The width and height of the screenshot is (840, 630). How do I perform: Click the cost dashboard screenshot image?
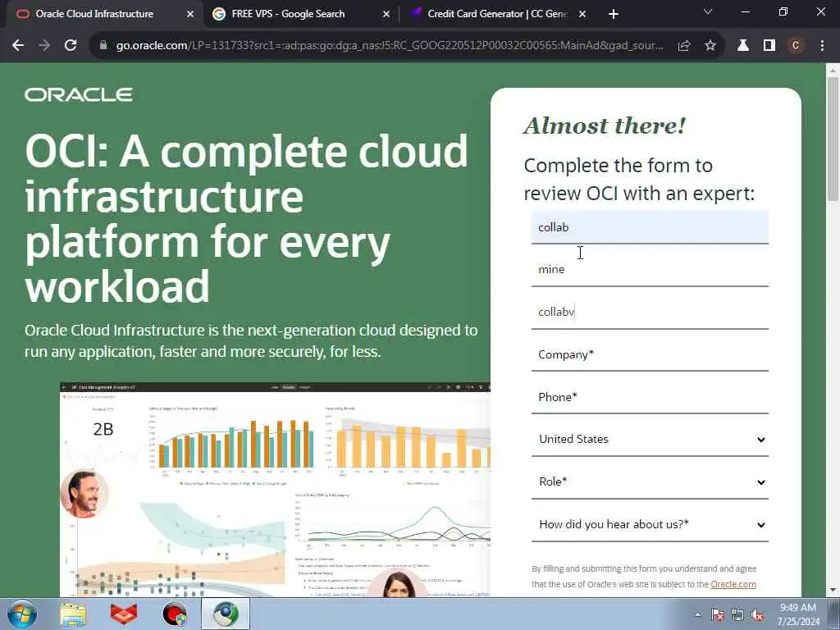tap(275, 490)
